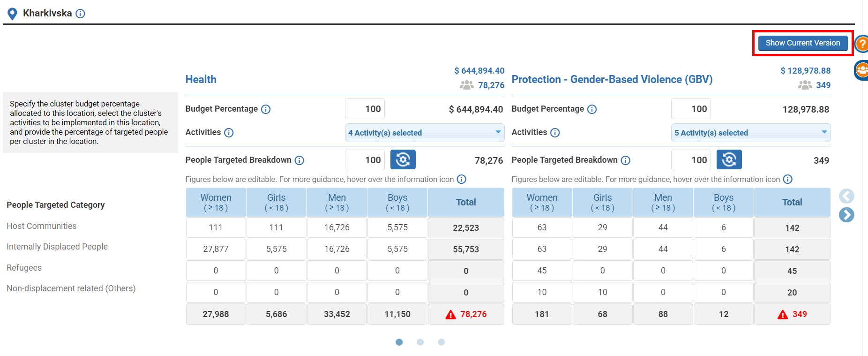Click GBV total warning triangle icon
Image resolution: width=868 pixels, height=356 pixels.
click(x=783, y=315)
